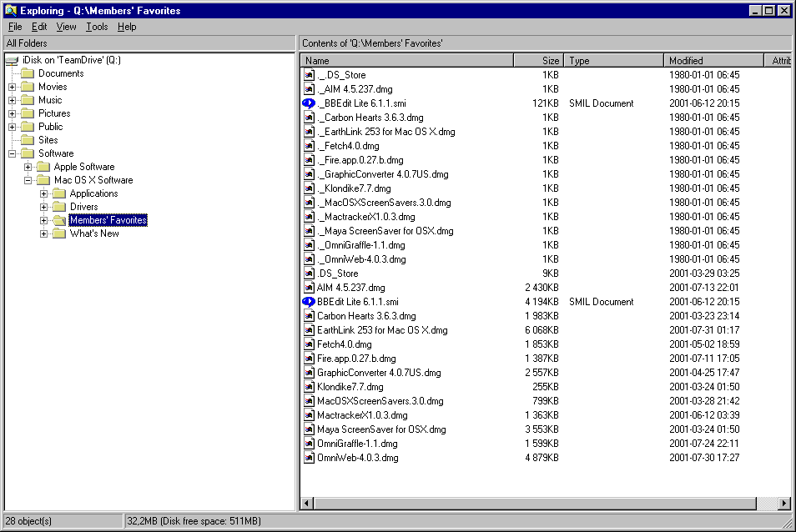
Task: Maximize the Exploring window
Action: 769,10
